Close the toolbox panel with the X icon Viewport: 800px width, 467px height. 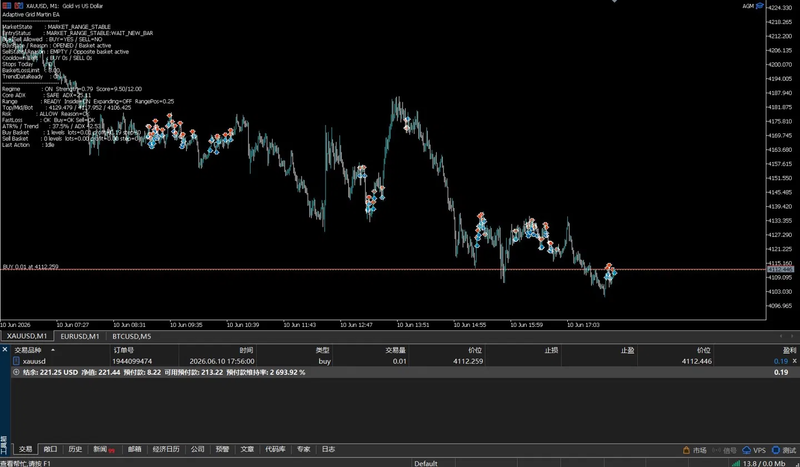tap(5, 350)
